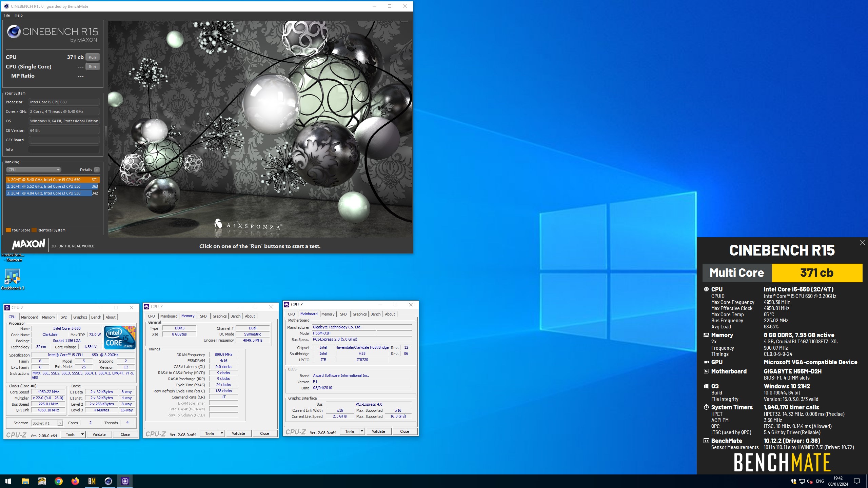This screenshot has height=488, width=868.
Task: Open the BenchMate taskbar icon
Action: coord(92,481)
